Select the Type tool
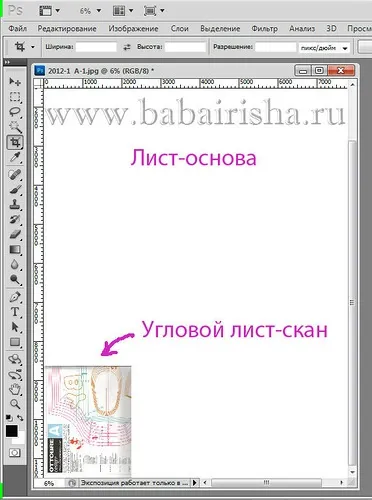This screenshot has height=500, width=372. (x=15, y=312)
